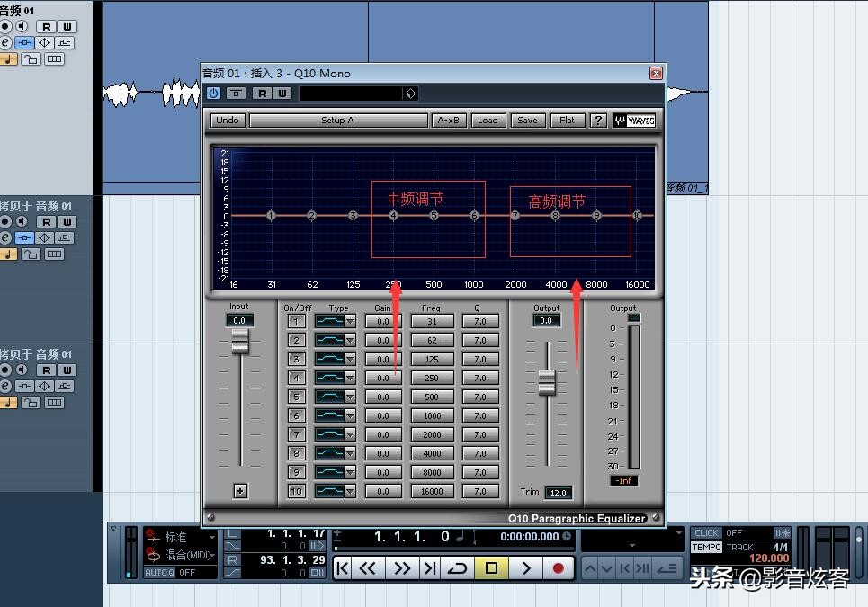Close the Q10 Mono plugin window
The width and height of the screenshot is (868, 607).
[656, 73]
